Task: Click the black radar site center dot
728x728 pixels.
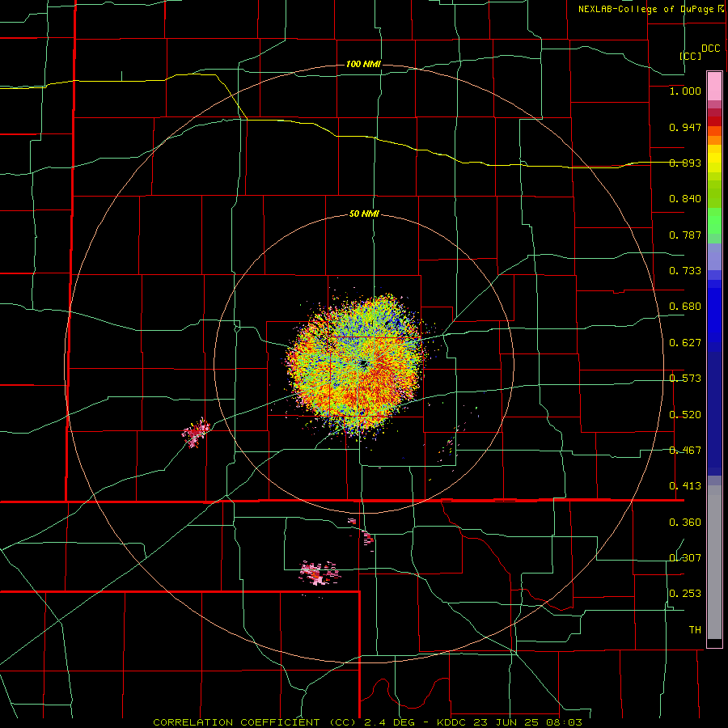Action: (x=364, y=363)
